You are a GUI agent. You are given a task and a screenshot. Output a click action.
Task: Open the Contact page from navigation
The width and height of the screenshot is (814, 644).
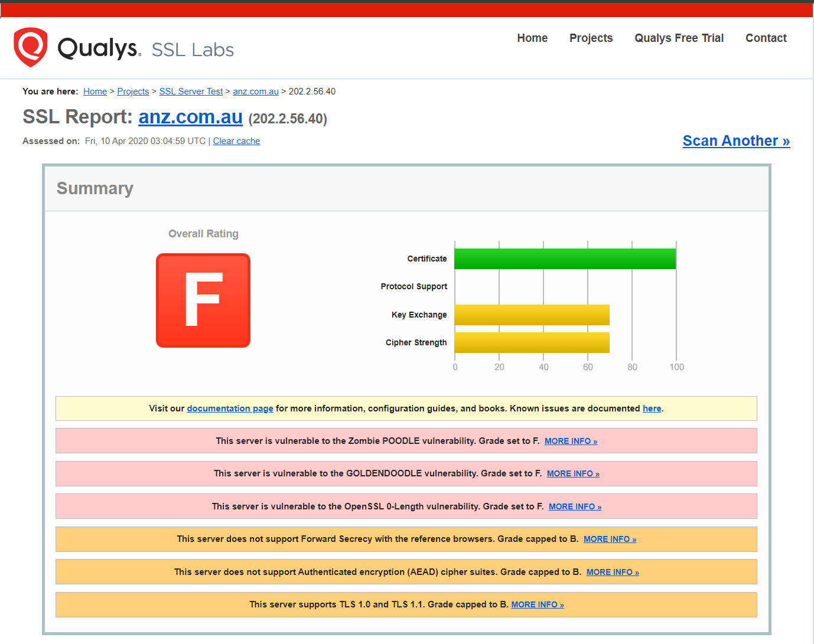[766, 38]
